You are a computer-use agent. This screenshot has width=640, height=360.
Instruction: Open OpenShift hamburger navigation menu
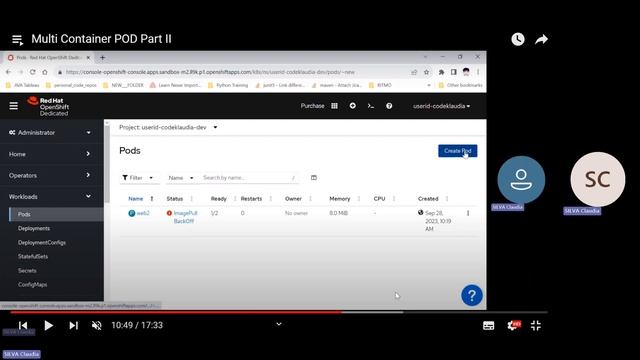coord(13,106)
